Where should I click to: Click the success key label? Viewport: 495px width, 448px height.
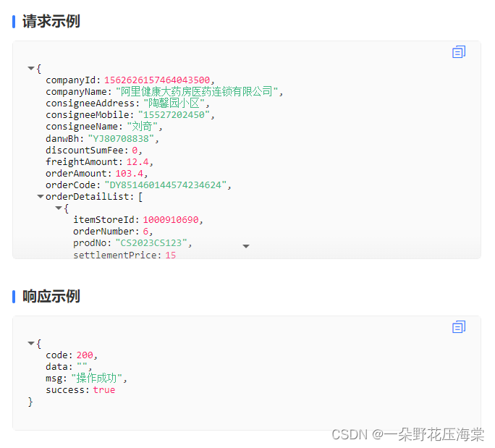click(x=65, y=390)
